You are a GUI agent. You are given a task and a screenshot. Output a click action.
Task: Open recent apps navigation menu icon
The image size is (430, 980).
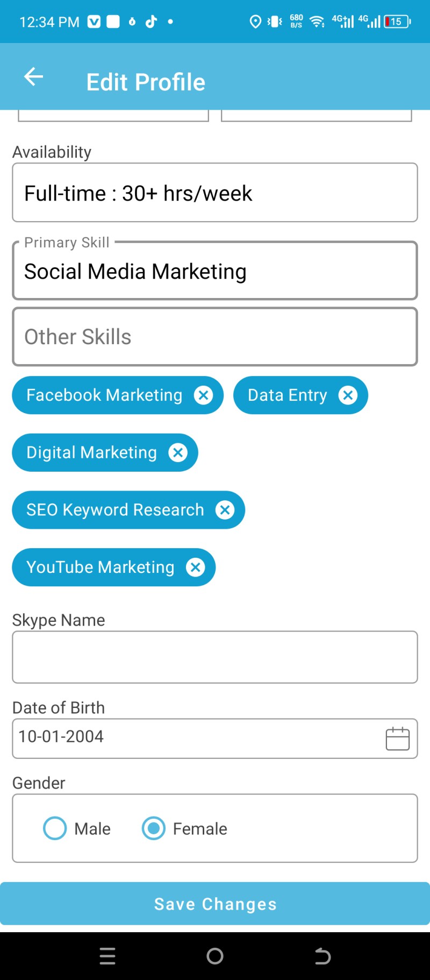pyautogui.click(x=107, y=956)
